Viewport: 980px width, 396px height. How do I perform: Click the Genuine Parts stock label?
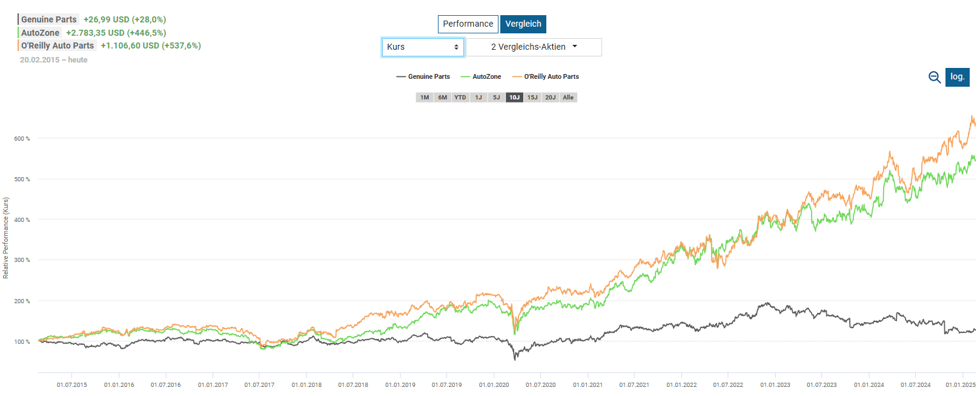[49, 19]
